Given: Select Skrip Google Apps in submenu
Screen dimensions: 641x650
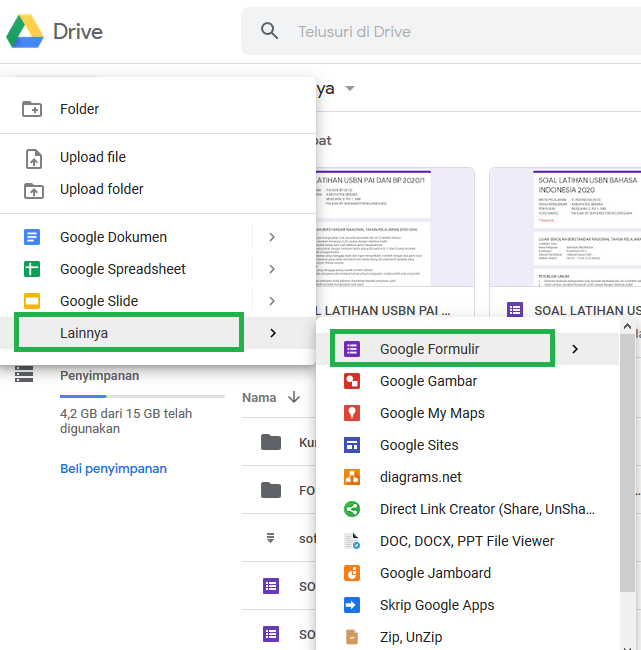Looking at the screenshot, I should [468, 605].
